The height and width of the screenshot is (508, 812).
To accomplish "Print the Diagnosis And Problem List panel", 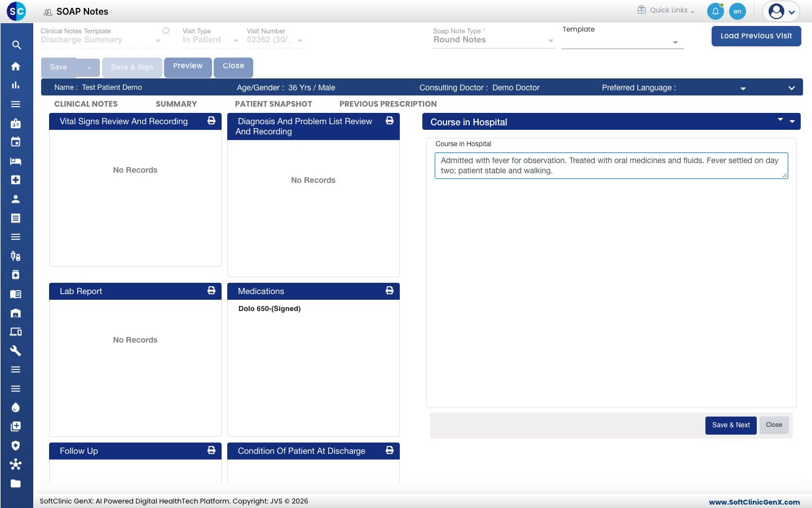I will pyautogui.click(x=390, y=120).
